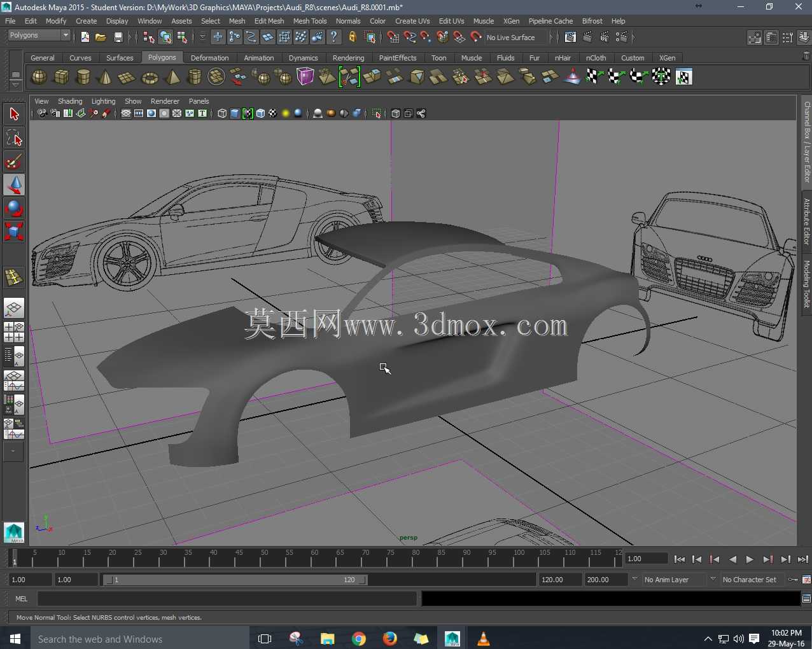
Task: Switch to the Rendering shelf tab
Action: click(348, 58)
